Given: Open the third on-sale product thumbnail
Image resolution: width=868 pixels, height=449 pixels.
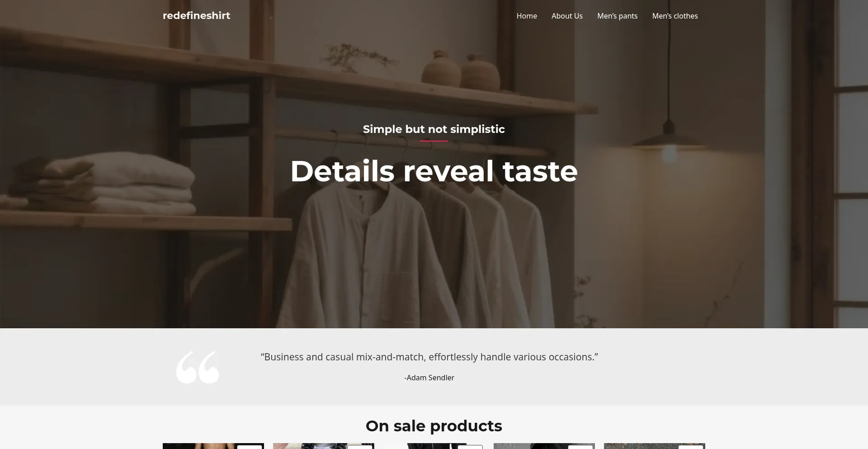Looking at the screenshot, I should coord(434,446).
